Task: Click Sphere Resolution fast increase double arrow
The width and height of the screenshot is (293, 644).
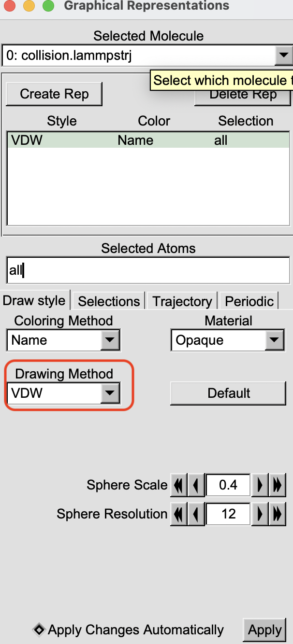Action: pos(277,514)
